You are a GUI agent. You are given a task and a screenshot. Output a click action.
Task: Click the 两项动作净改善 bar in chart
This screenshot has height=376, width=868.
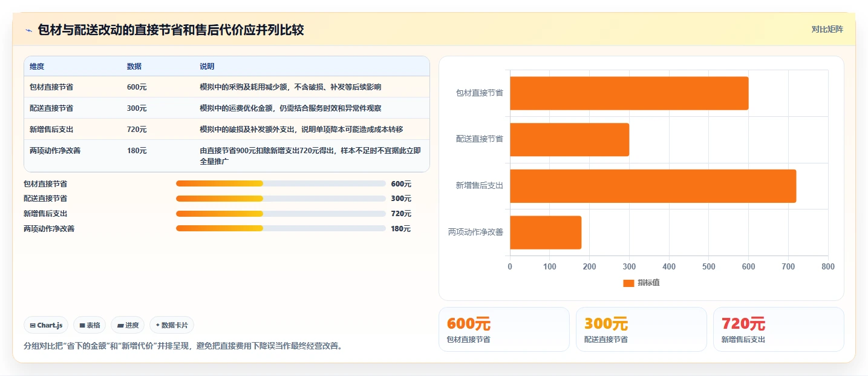click(x=546, y=233)
